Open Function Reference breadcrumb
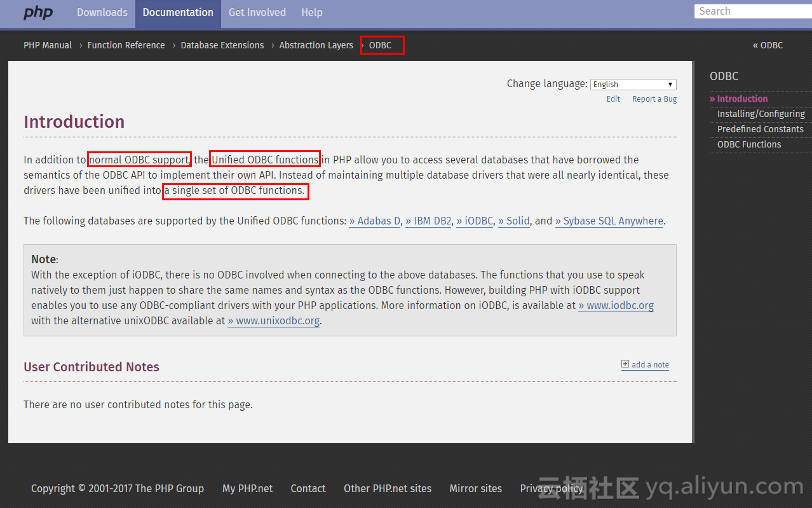The image size is (812, 508). click(x=126, y=45)
